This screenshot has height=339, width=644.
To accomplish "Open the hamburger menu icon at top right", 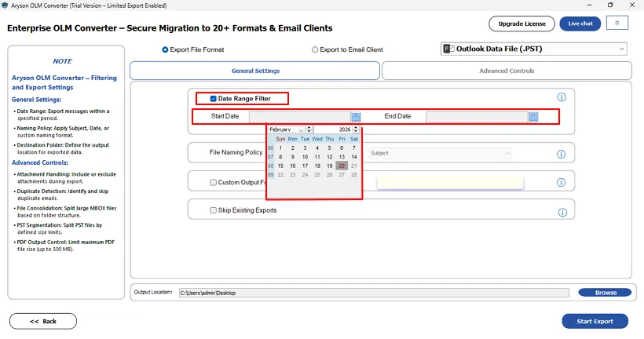I will [x=617, y=24].
